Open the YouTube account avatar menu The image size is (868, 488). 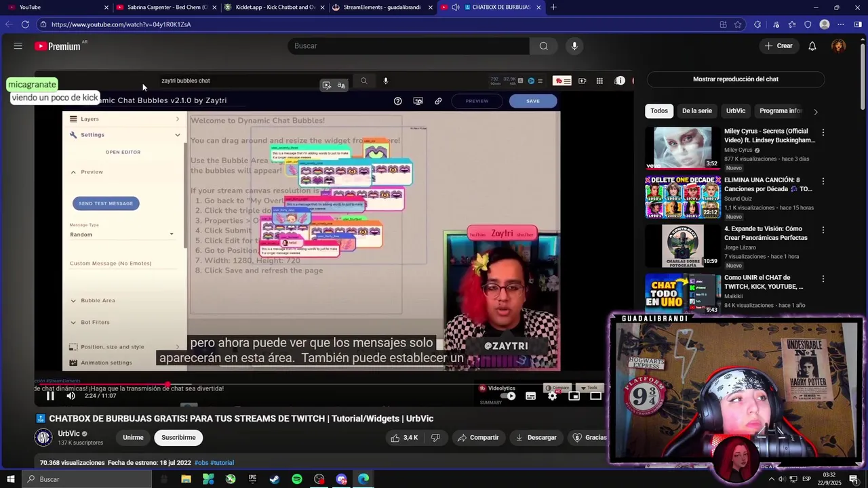(839, 46)
